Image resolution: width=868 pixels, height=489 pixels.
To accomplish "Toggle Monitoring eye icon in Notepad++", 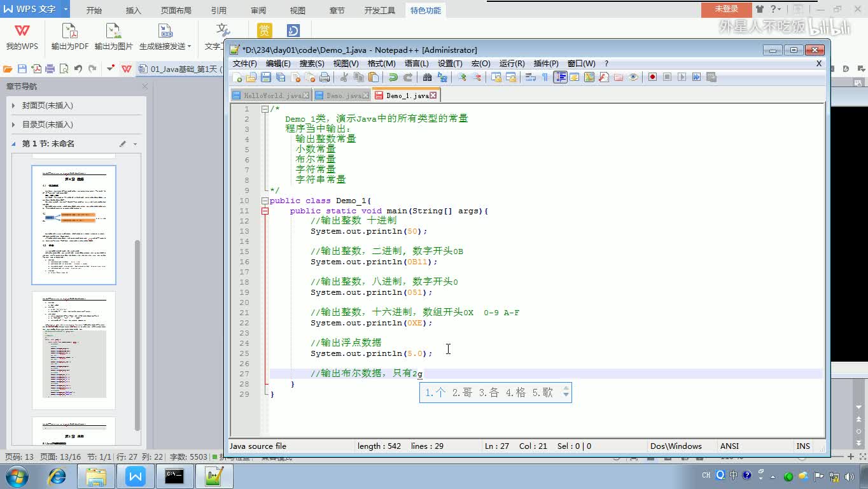I will (x=633, y=77).
